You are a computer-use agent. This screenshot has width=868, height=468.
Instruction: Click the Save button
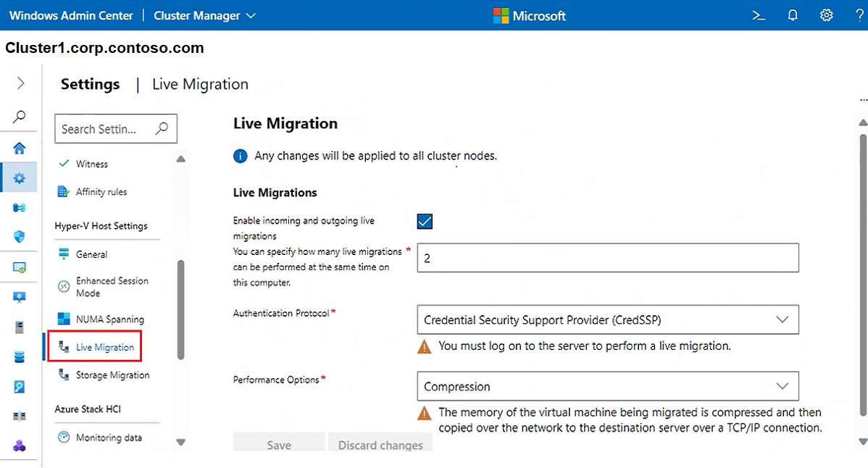279,445
